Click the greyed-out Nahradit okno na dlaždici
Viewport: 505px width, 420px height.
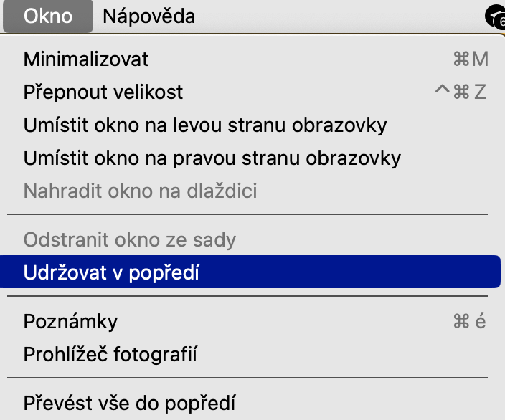pos(141,191)
